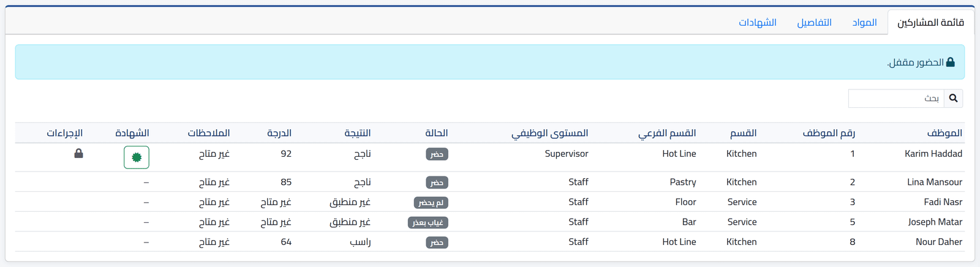Select employee name Fadi Nasr
Image resolution: width=980 pixels, height=267 pixels.
pyautogui.click(x=943, y=201)
